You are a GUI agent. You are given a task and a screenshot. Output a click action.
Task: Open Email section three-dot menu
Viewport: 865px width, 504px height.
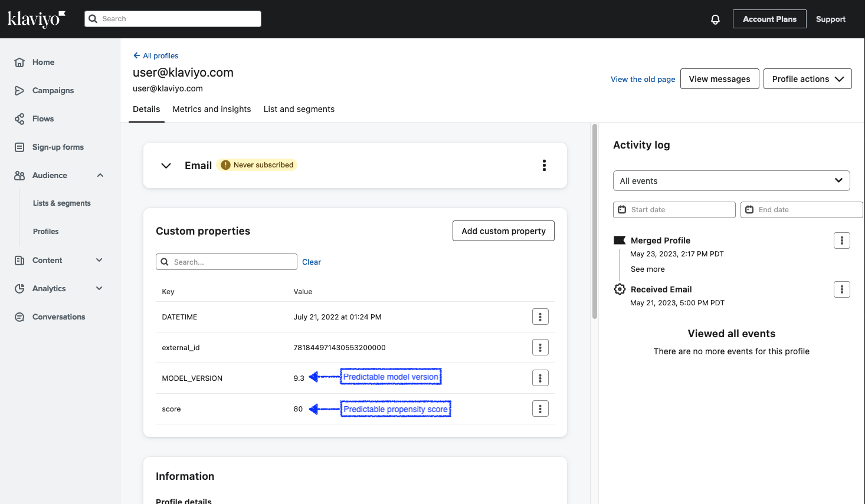(544, 166)
